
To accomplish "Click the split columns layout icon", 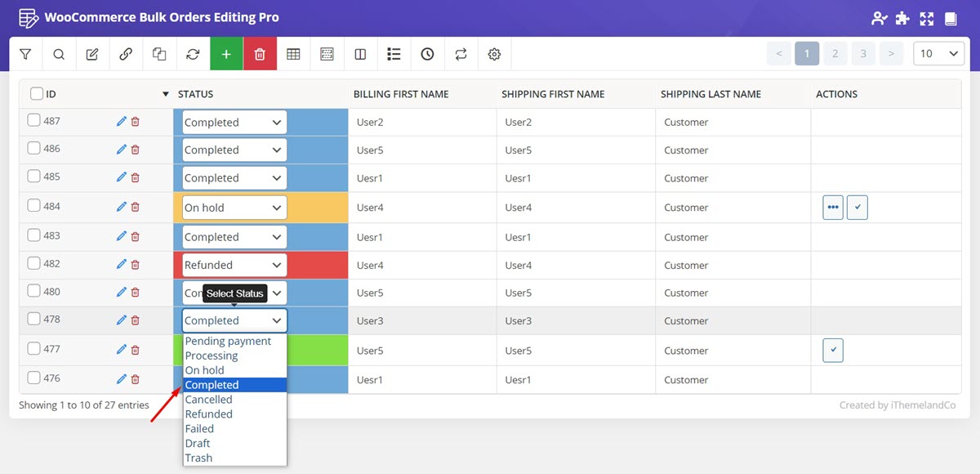I will pos(360,54).
